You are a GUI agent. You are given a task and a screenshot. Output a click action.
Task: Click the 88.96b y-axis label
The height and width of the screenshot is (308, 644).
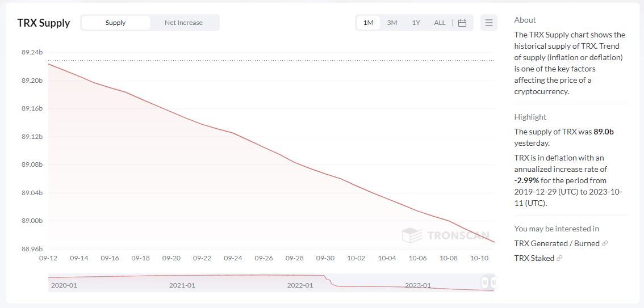pos(32,249)
